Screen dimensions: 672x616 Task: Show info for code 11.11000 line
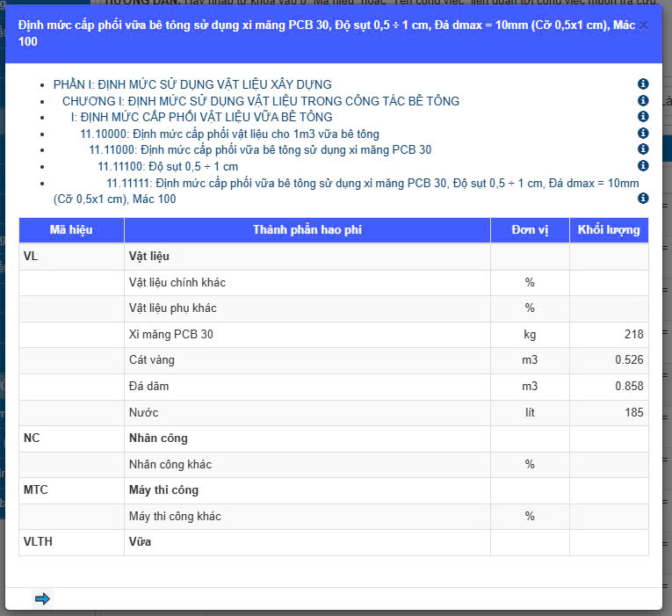click(643, 149)
